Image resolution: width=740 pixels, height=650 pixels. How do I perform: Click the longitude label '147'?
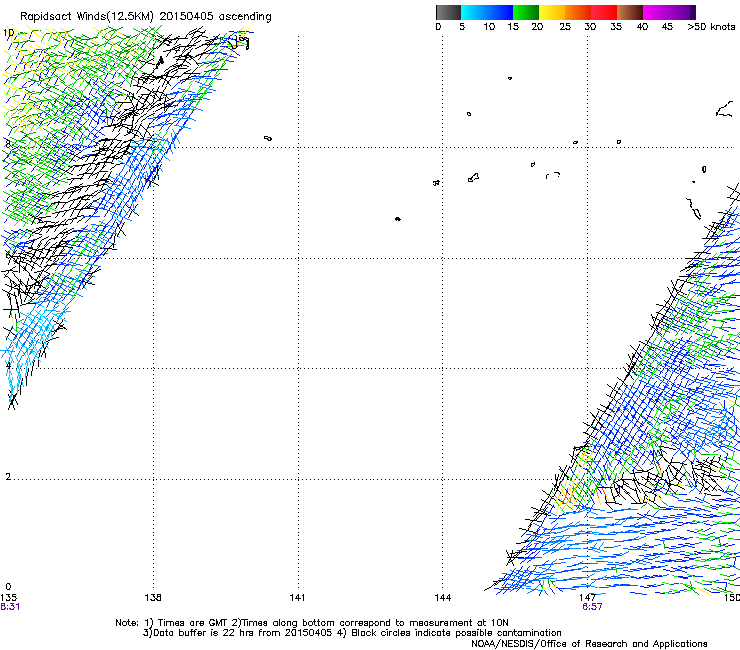588,598
